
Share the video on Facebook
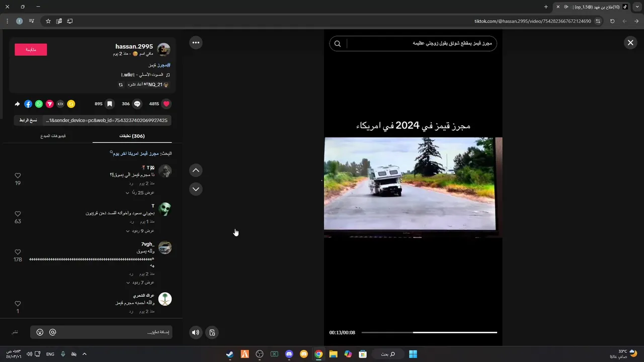28,104
